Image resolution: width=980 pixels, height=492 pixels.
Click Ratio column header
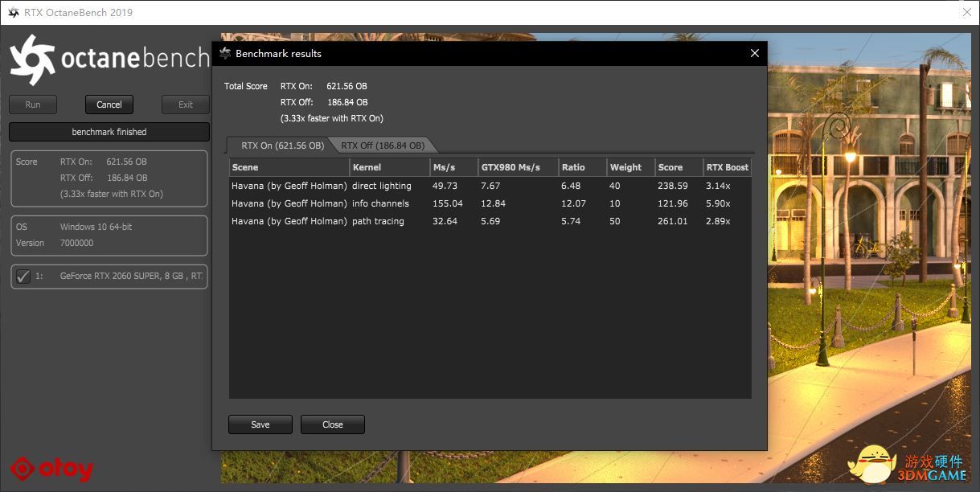[x=583, y=167]
